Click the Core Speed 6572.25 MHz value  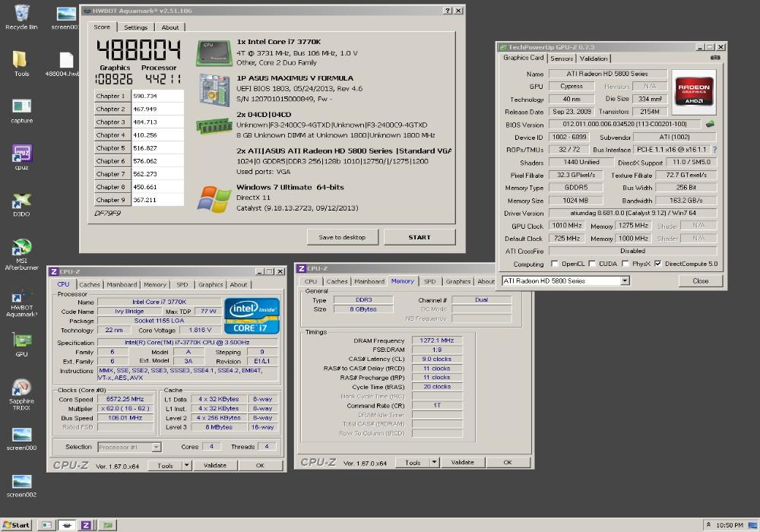coord(125,399)
